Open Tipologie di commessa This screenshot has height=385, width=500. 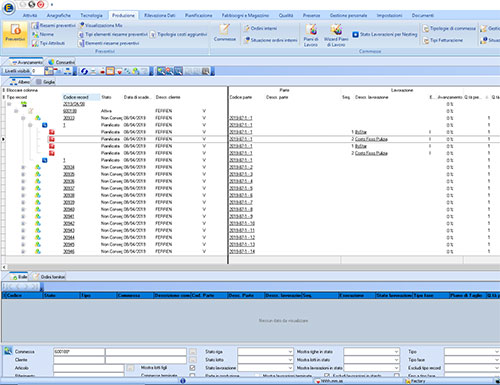click(449, 28)
